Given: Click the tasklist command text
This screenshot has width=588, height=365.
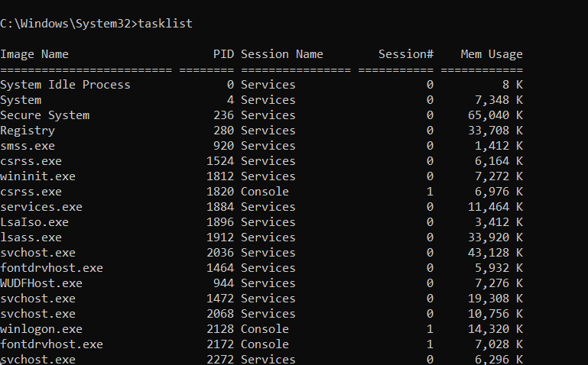Looking at the screenshot, I should [165, 24].
